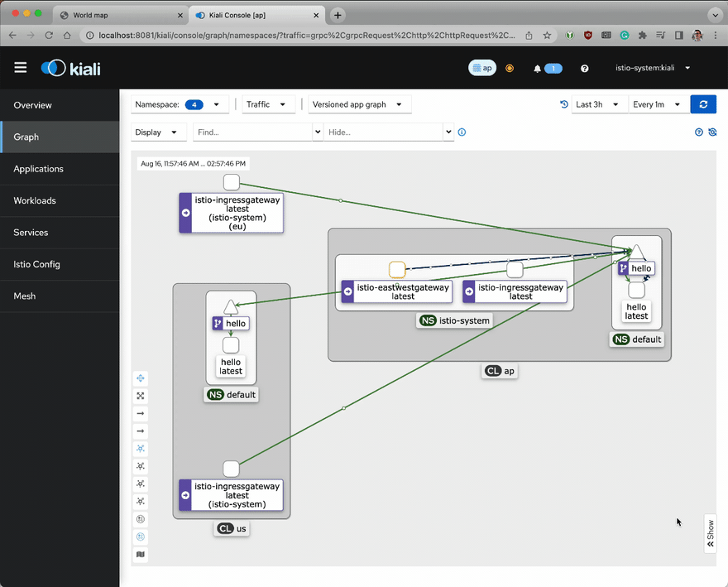The image size is (728, 587).
Task: Open the Chrome extensions puzzle icon
Action: (x=643, y=36)
